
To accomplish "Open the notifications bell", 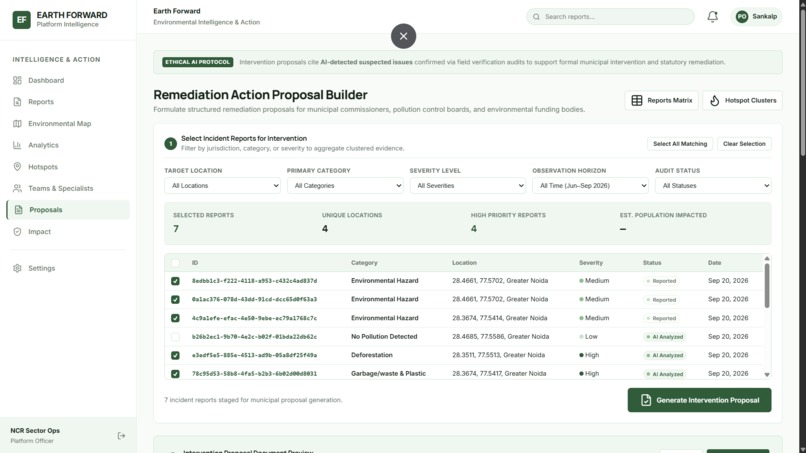I will pyautogui.click(x=712, y=16).
